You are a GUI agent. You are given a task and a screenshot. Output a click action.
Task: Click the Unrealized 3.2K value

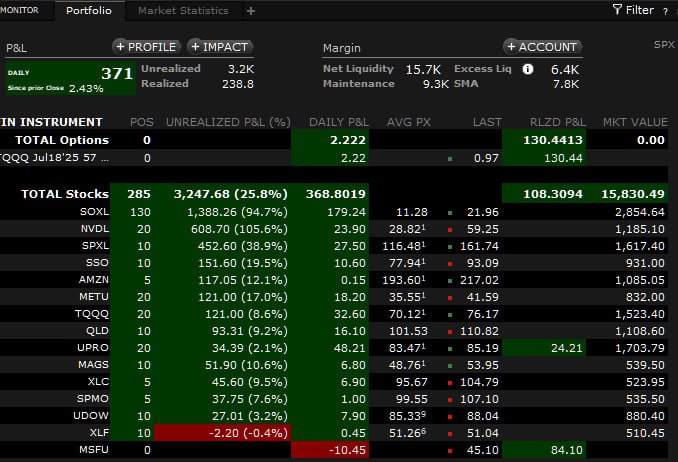pyautogui.click(x=241, y=69)
